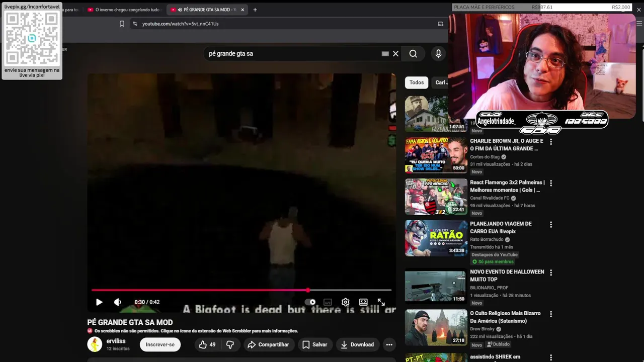Open the Drew Binsky channel name
Image resolution: width=644 pixels, height=362 pixels.
click(x=482, y=329)
